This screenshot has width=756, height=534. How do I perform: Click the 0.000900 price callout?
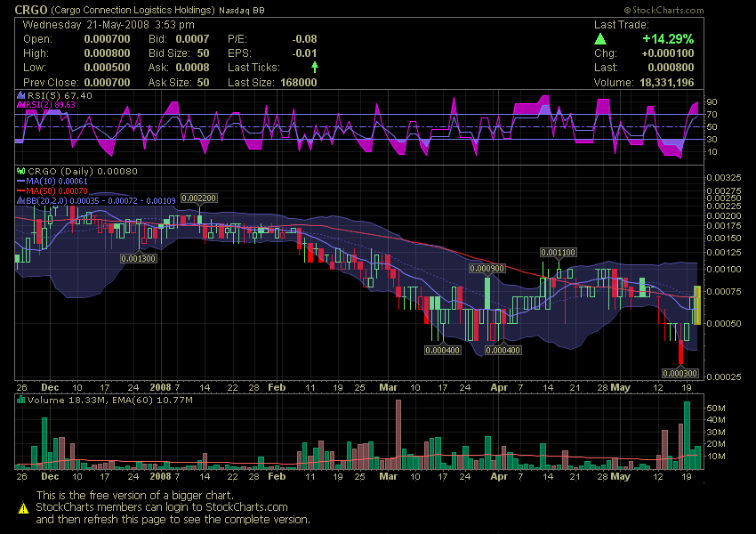(x=486, y=266)
